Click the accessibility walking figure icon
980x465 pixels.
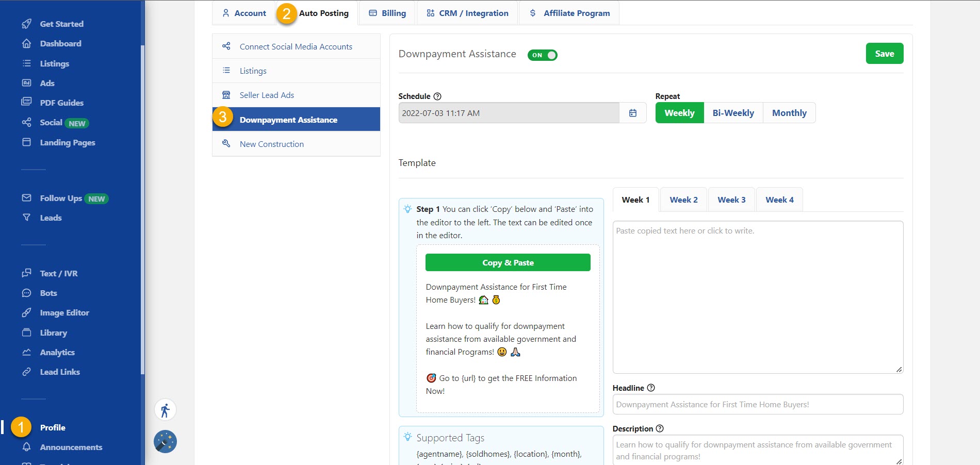coord(165,410)
